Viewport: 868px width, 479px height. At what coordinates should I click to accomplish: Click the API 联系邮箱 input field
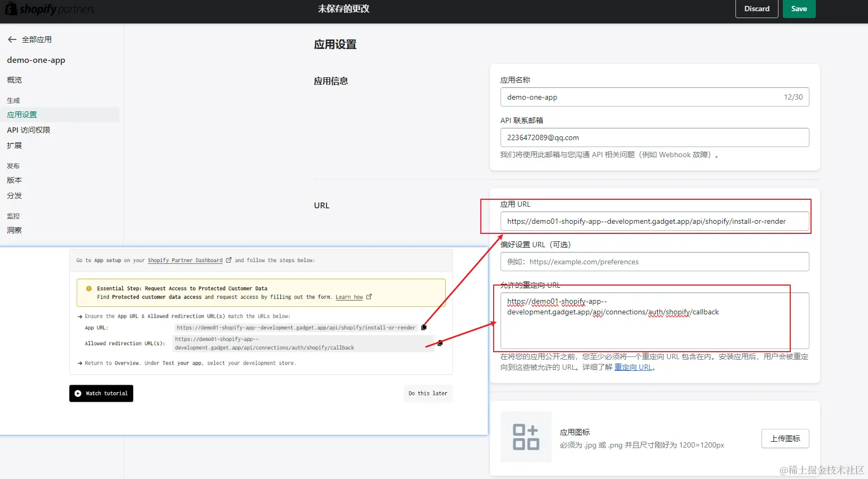coord(654,137)
